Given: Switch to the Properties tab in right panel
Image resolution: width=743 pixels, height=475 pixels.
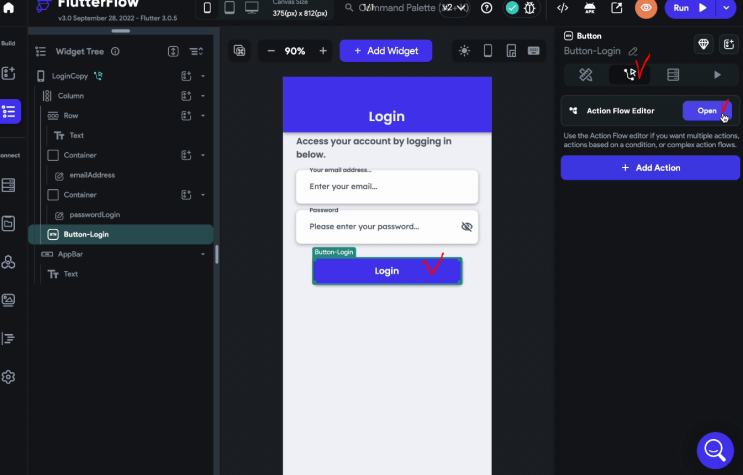Looking at the screenshot, I should pyautogui.click(x=586, y=75).
